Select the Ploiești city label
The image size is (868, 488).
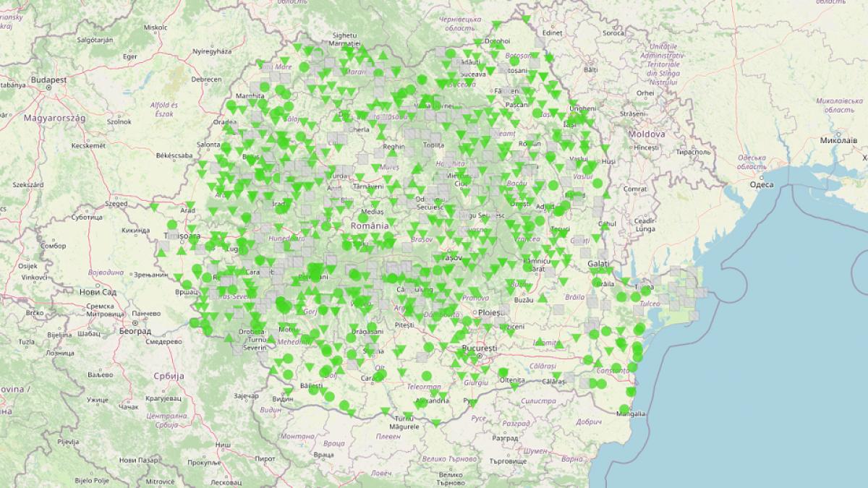coord(492,312)
